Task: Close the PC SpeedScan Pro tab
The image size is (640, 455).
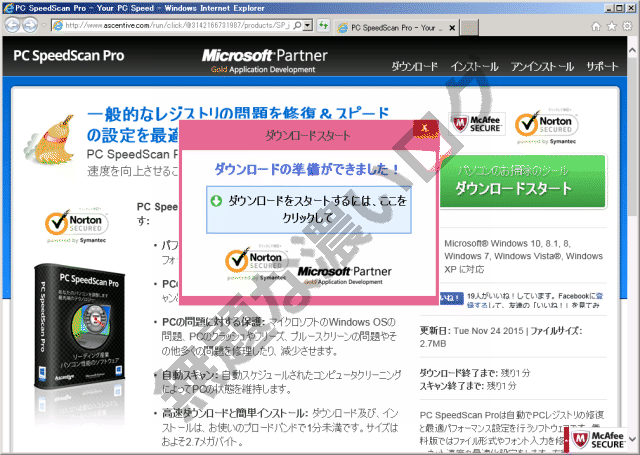Action: point(452,28)
